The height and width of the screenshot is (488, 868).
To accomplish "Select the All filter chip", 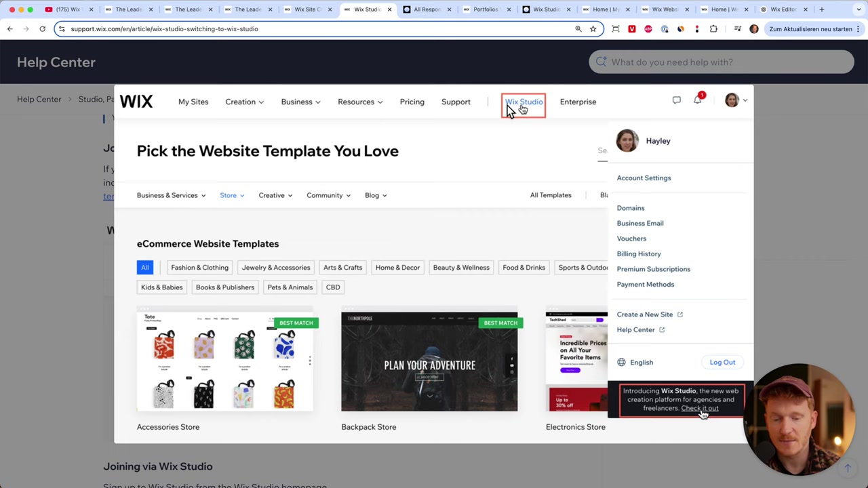I will (144, 268).
